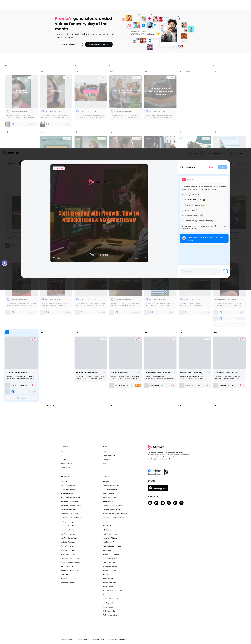Select the Elevate Your Brand St... post row

click(160, 385)
